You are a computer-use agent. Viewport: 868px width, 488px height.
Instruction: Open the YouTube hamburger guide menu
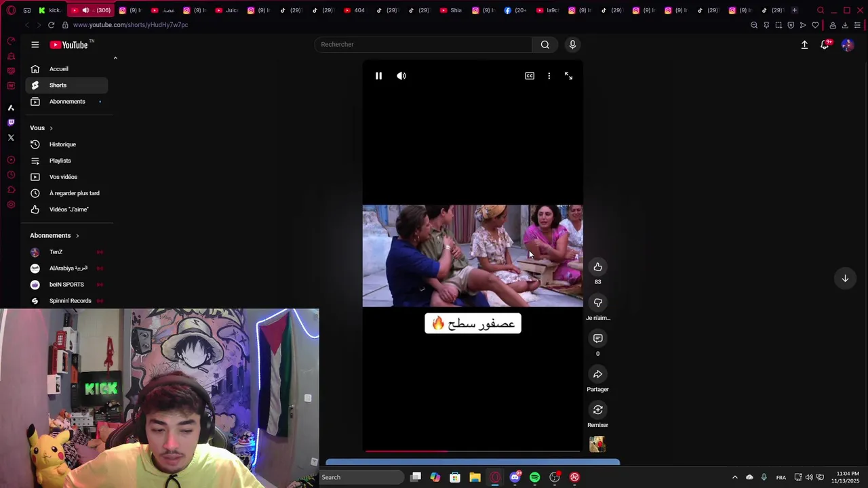tap(35, 45)
